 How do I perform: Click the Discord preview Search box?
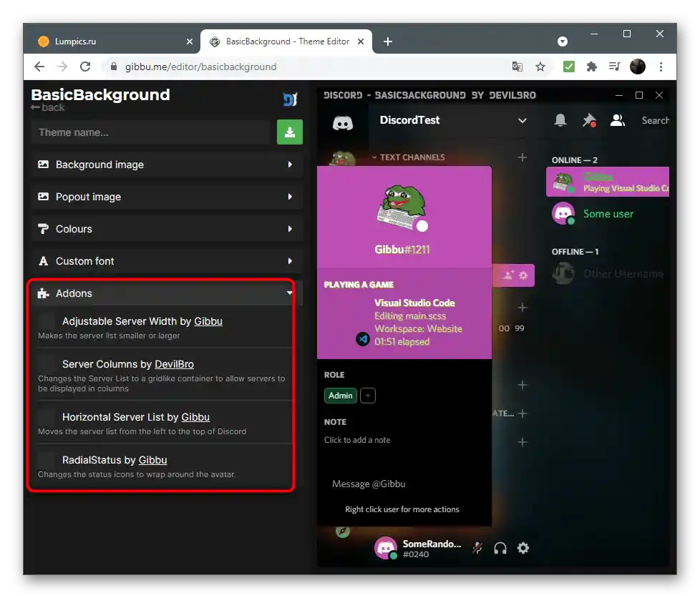click(655, 120)
